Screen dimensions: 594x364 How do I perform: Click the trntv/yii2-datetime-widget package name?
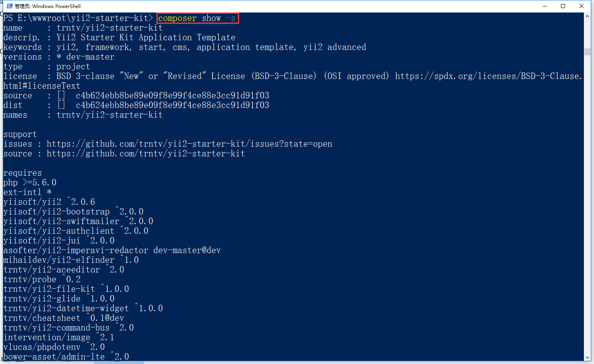66,308
